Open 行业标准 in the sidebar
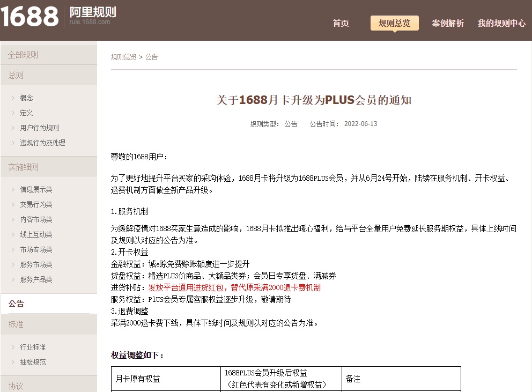The image size is (532, 392). (33, 347)
